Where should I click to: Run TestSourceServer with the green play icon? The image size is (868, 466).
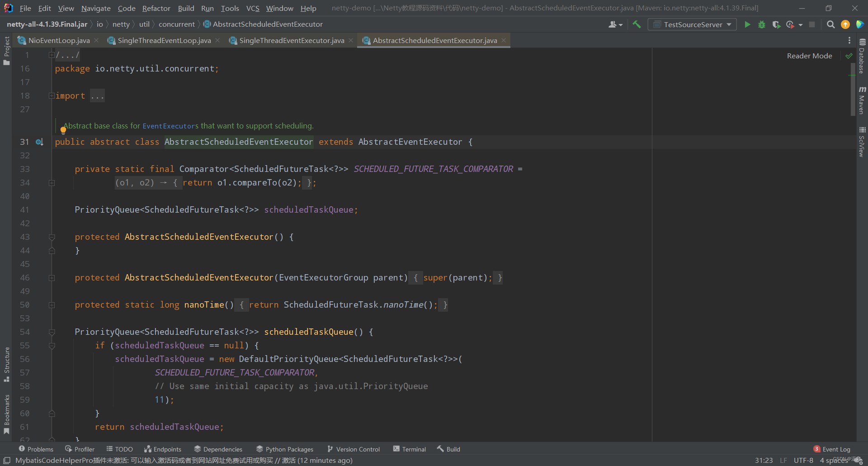747,24
